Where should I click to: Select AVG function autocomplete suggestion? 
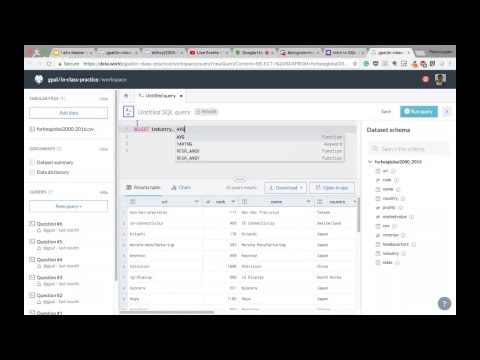point(260,137)
